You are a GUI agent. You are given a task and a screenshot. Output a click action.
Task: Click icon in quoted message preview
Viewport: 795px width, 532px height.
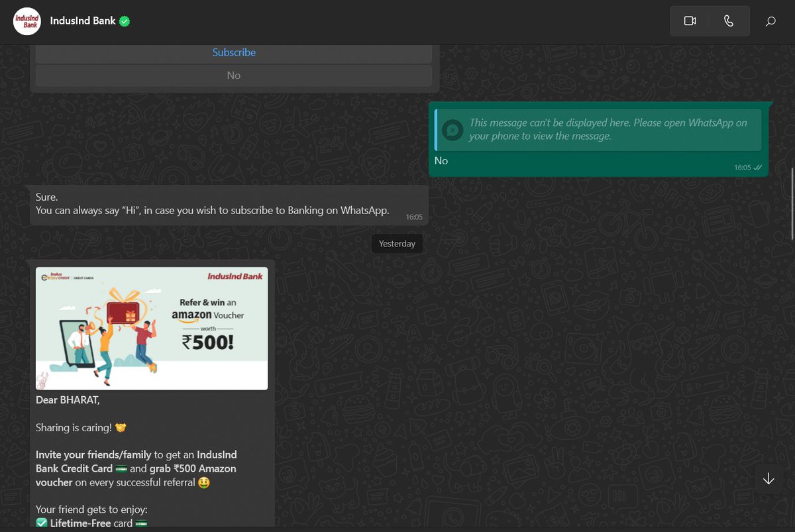(x=452, y=130)
